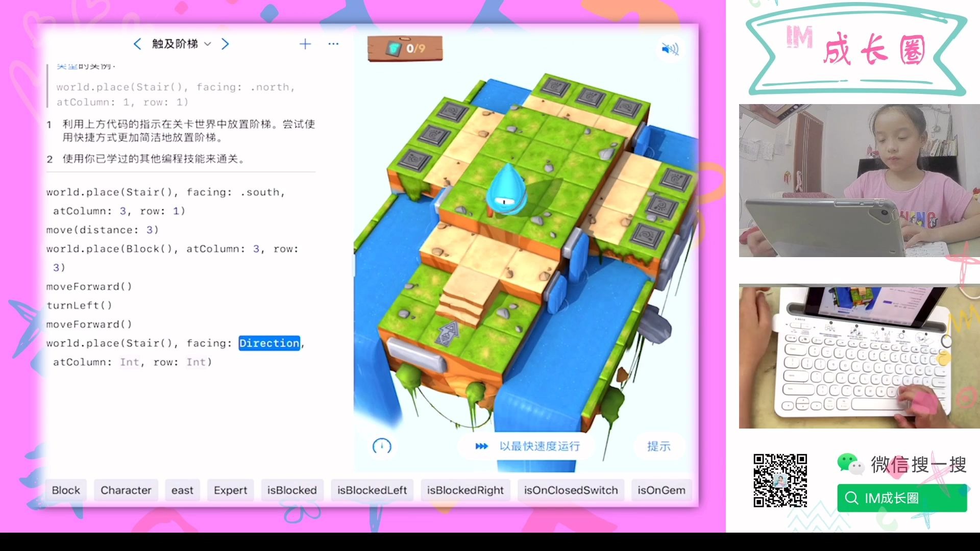Click the green IM成长圈 search bar

pos(902,498)
